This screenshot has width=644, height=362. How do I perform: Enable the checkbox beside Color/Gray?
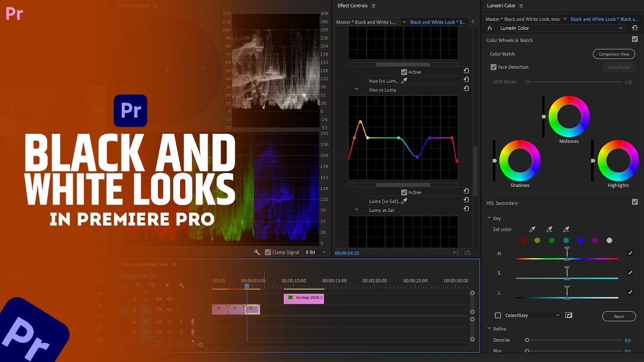point(498,315)
